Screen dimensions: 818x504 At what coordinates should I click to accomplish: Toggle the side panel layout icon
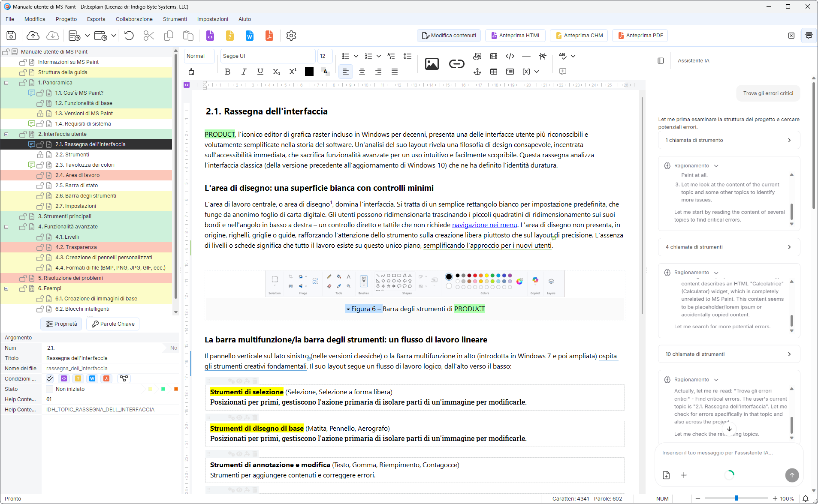coord(661,61)
